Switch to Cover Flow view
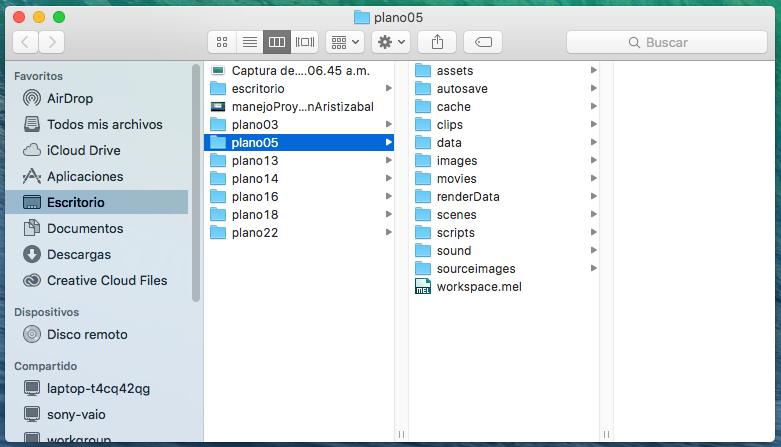The width and height of the screenshot is (781, 447). click(305, 42)
